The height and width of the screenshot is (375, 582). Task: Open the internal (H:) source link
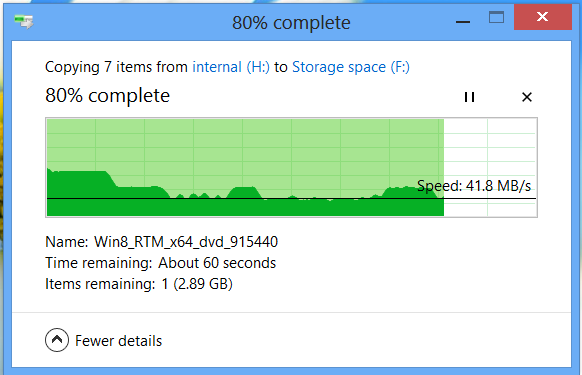pyautogui.click(x=231, y=67)
